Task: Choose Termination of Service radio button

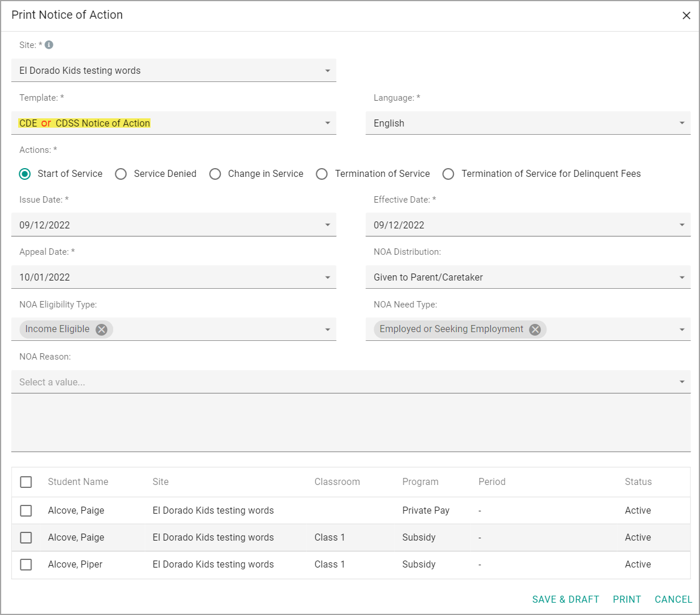Action: click(x=322, y=173)
